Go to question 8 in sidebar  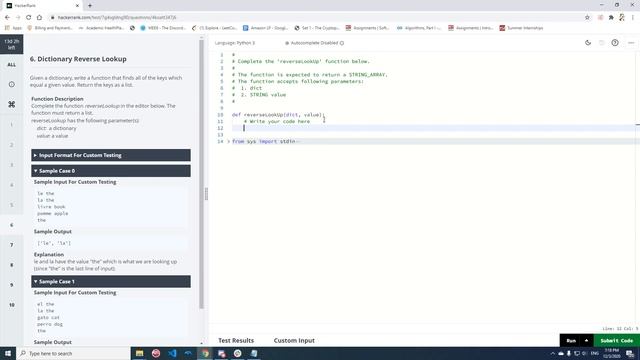(x=11, y=265)
